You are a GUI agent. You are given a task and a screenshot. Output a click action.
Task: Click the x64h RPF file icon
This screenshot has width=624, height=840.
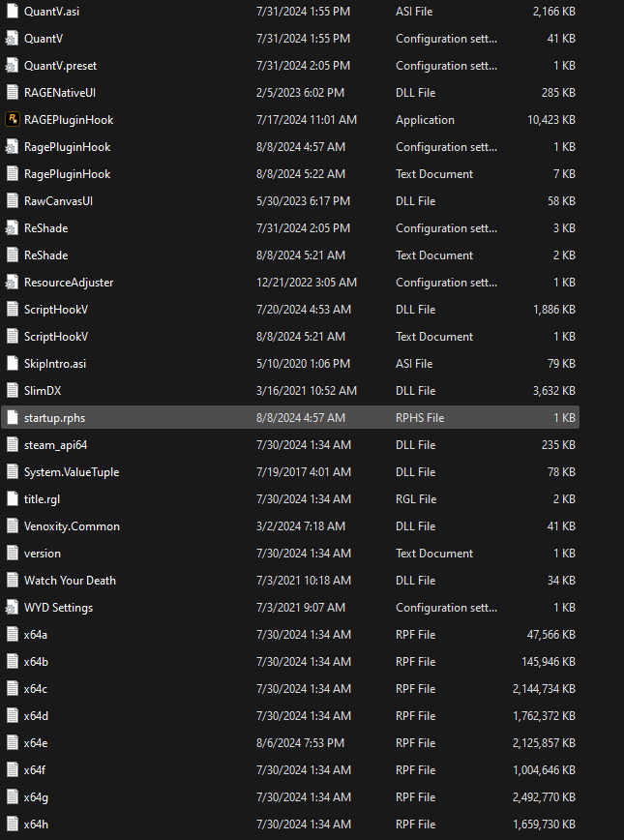coord(13,824)
